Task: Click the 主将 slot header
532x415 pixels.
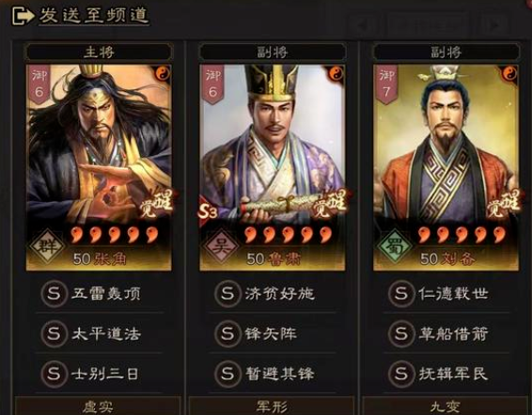Action: pos(99,52)
